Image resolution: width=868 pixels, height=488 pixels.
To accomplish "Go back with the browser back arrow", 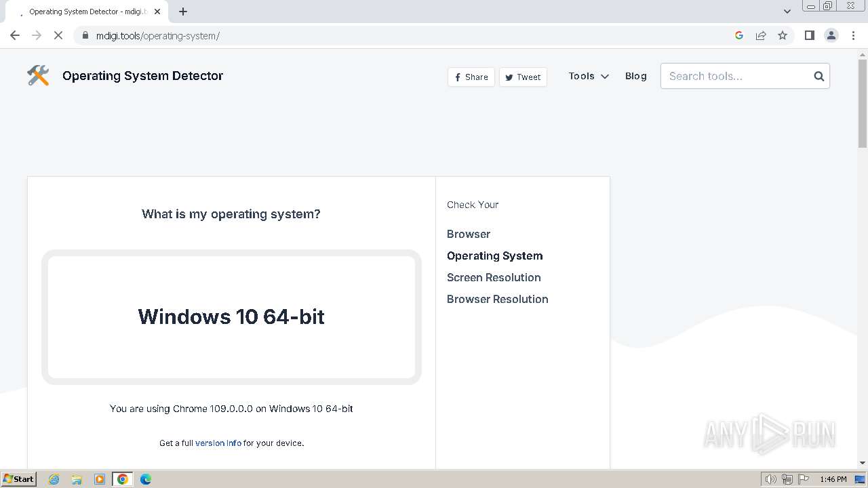I will point(15,35).
